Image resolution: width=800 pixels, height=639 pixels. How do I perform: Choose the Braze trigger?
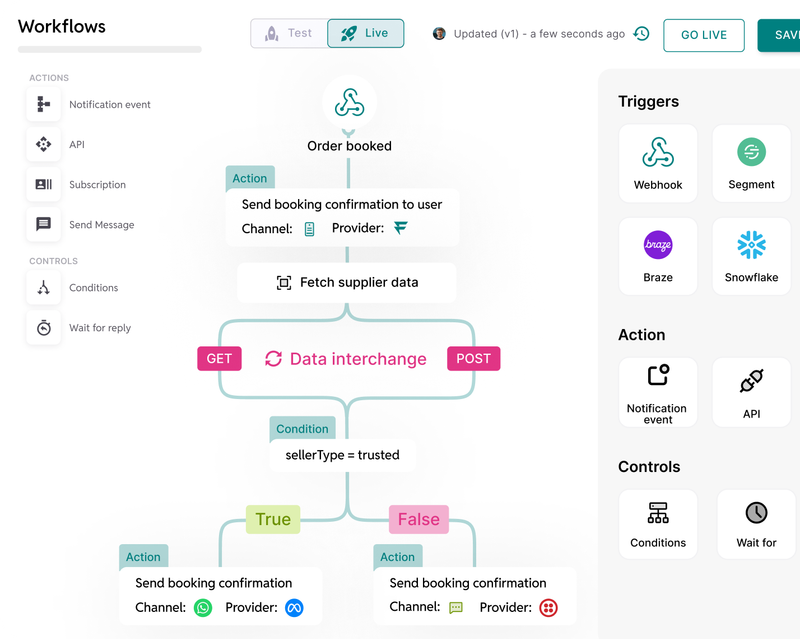coord(657,256)
